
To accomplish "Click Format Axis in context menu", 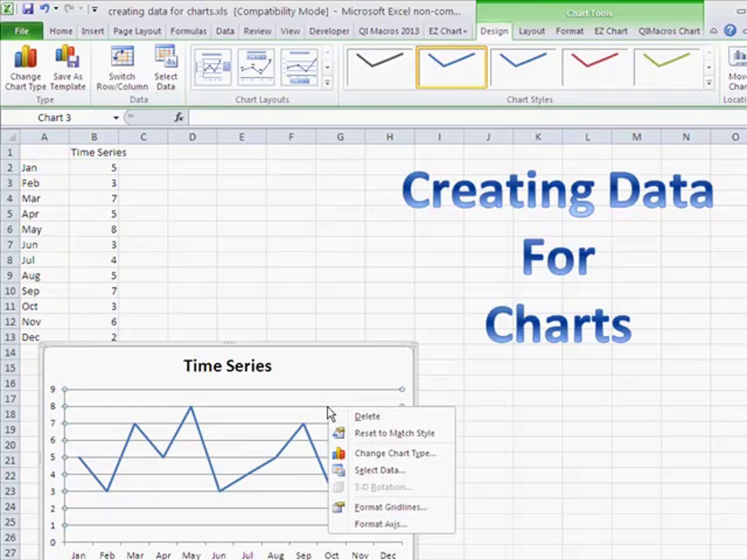I will (381, 524).
